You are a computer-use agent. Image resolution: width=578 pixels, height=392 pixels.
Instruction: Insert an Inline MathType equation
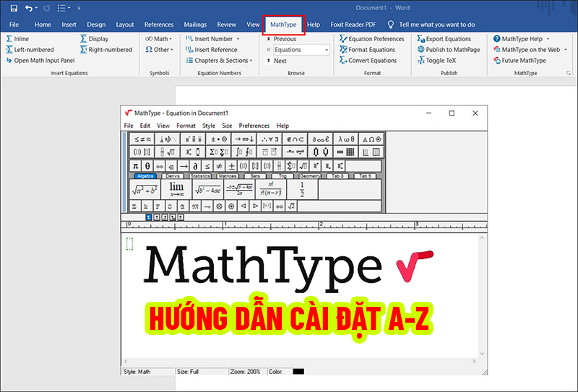[x=17, y=39]
